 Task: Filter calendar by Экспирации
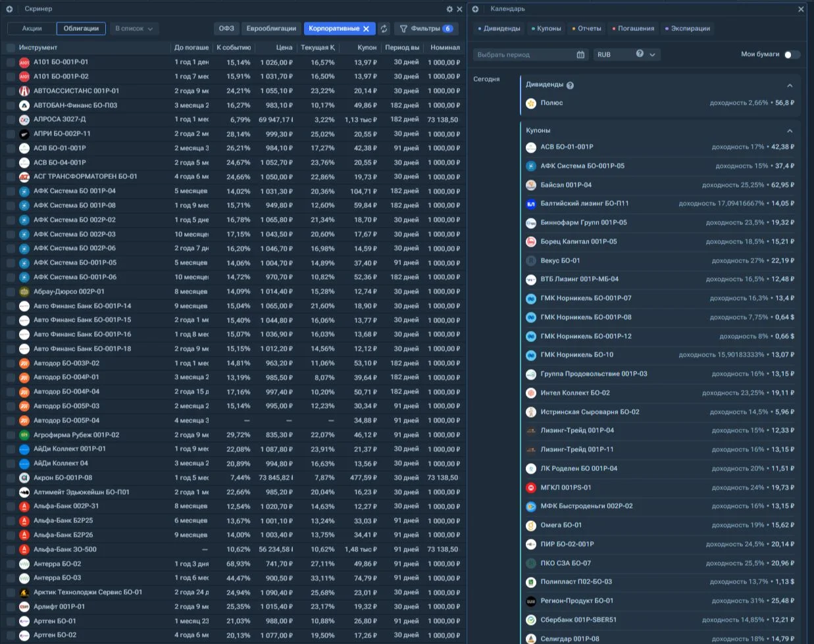[688, 28]
